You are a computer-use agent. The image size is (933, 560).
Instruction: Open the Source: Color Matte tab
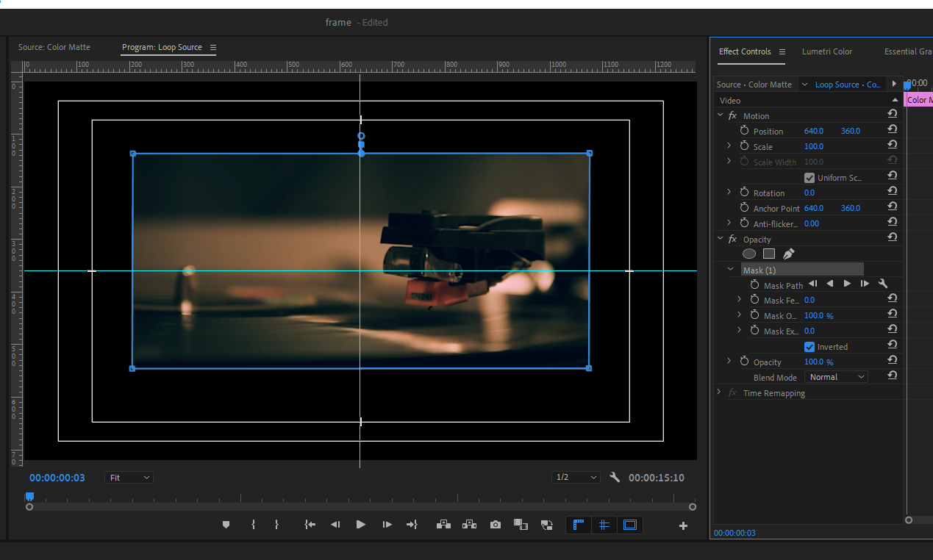pyautogui.click(x=54, y=47)
